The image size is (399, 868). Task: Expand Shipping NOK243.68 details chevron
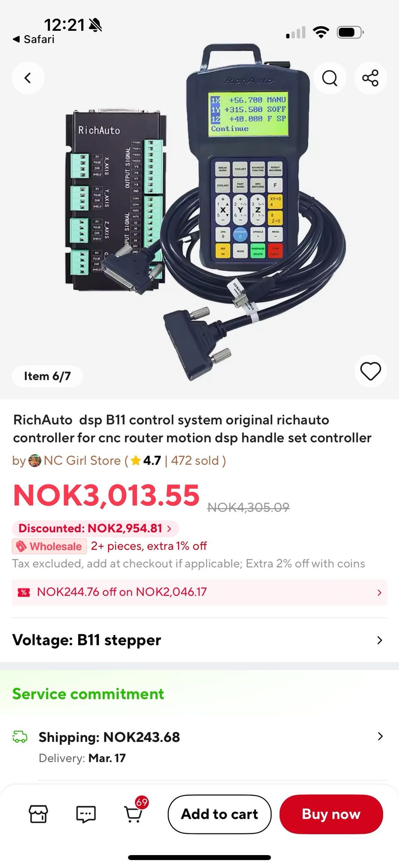pos(380,737)
